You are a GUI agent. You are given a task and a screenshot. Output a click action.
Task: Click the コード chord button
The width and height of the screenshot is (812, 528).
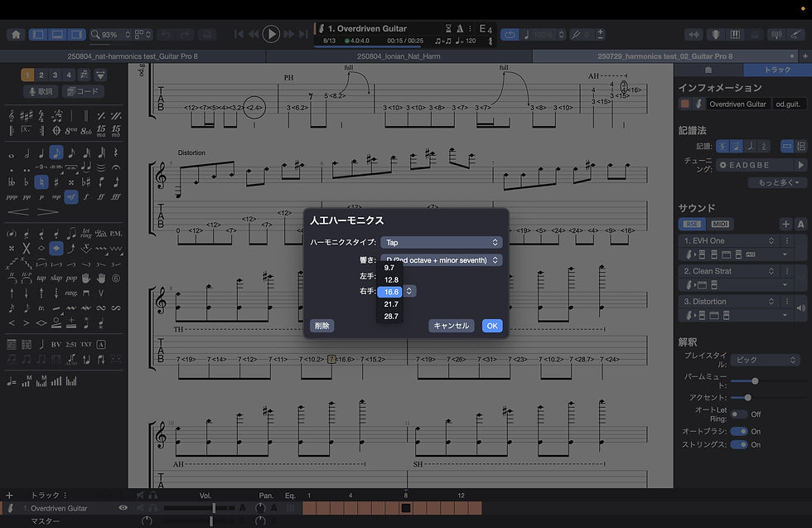[84, 91]
